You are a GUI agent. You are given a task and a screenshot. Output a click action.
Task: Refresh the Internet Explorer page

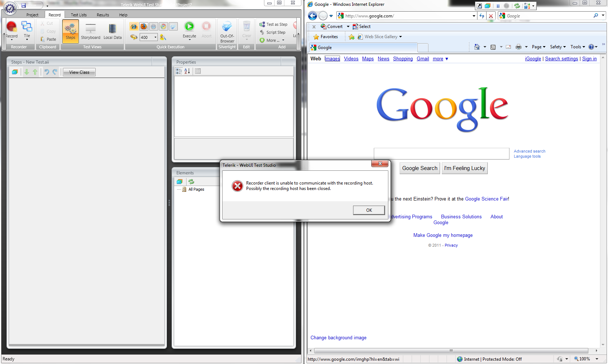pyautogui.click(x=482, y=16)
